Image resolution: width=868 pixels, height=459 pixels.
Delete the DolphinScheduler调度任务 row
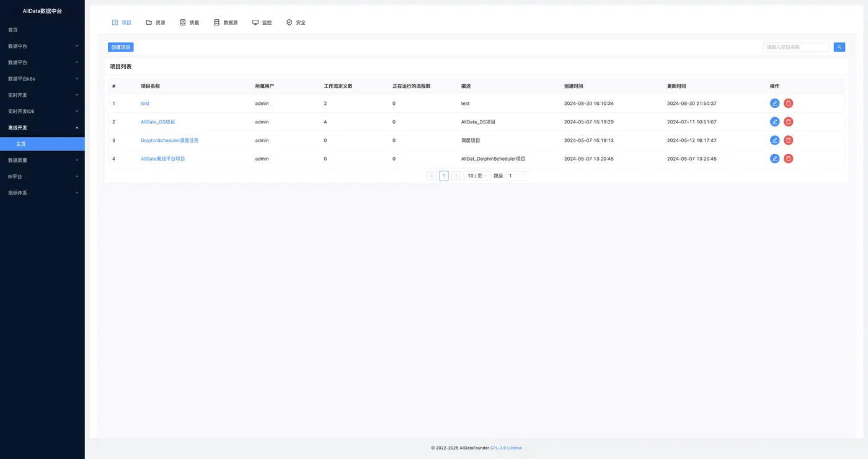coord(788,140)
